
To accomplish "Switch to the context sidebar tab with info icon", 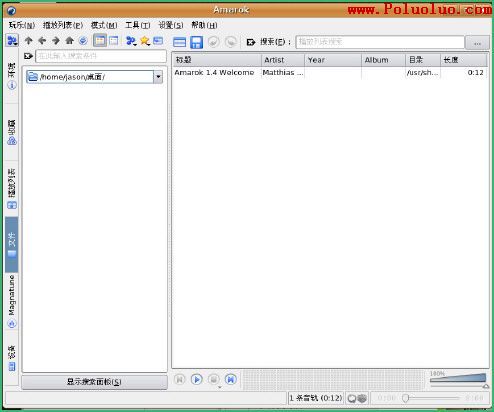I will point(12,76).
